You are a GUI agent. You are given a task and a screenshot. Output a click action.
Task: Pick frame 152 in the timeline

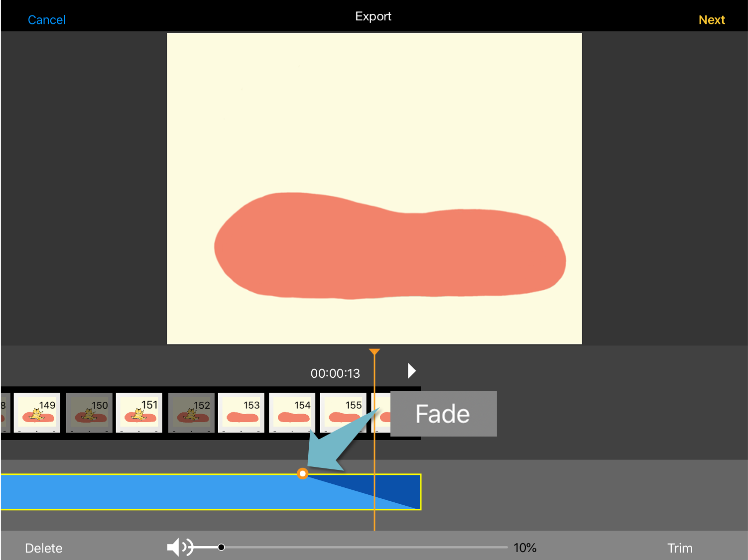[x=192, y=413]
